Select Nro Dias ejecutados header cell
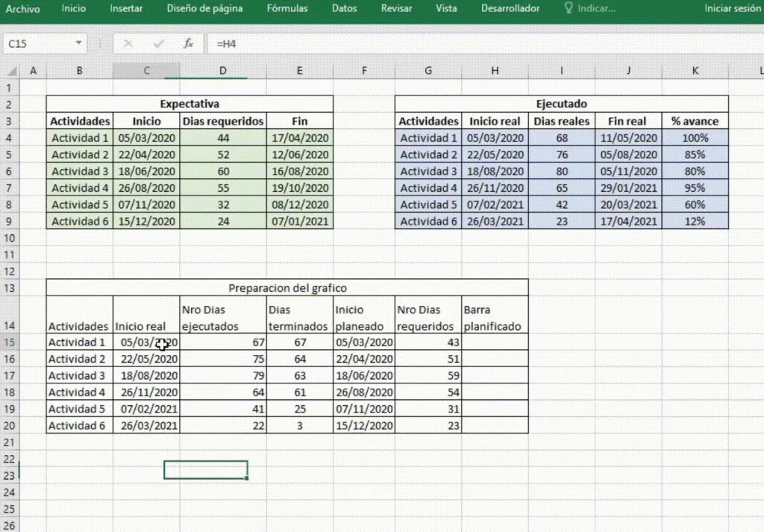 pyautogui.click(x=222, y=315)
